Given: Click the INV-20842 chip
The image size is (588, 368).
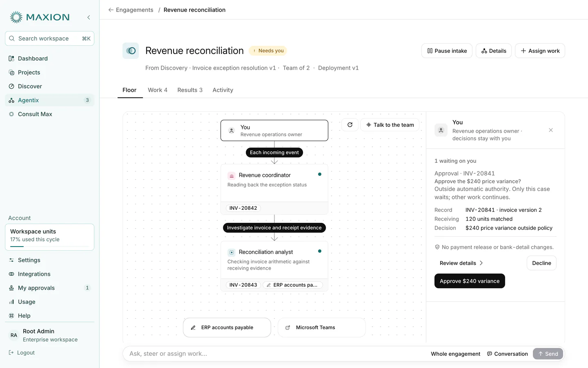Looking at the screenshot, I should (x=243, y=208).
